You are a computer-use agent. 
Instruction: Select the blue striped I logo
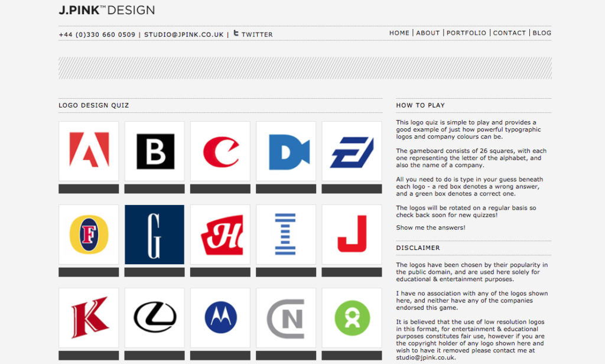286,235
